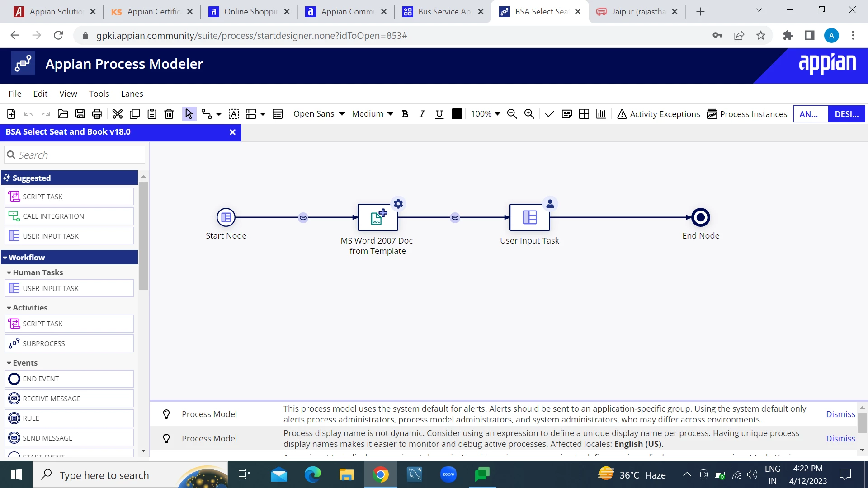Screen dimensions: 868x488
Task: Click the bar chart toolbar icon
Action: 601,114
